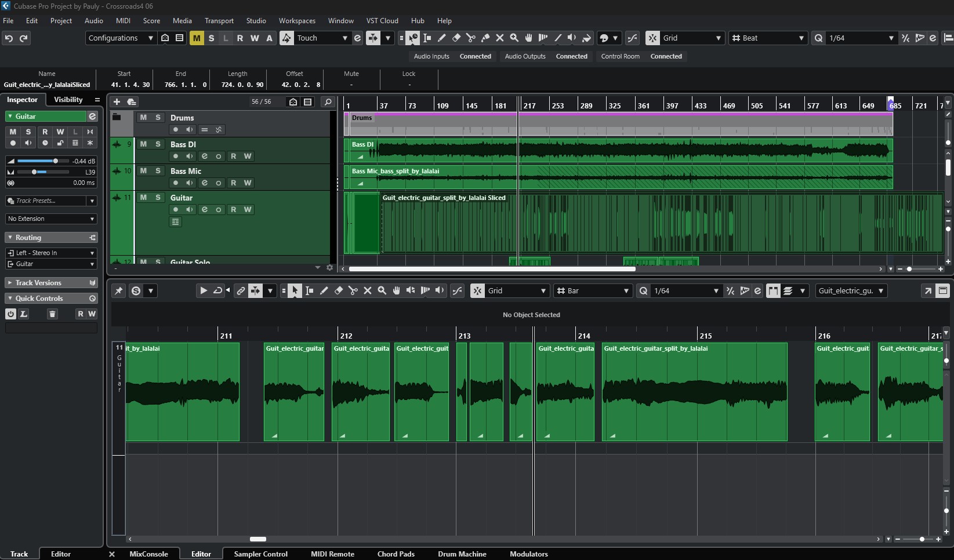Image resolution: width=954 pixels, height=560 pixels.
Task: Select the Comp hand tool in the main toolbar
Action: coord(529,38)
